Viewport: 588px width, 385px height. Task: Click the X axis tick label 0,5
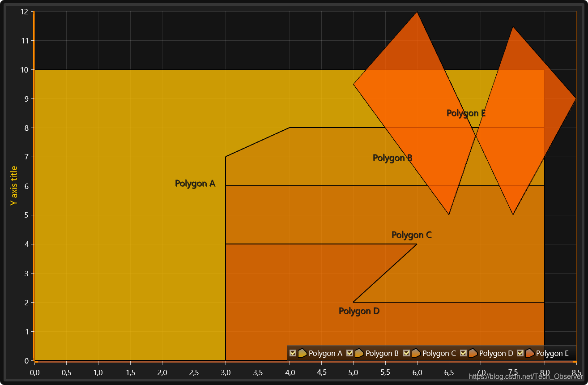[x=66, y=372]
